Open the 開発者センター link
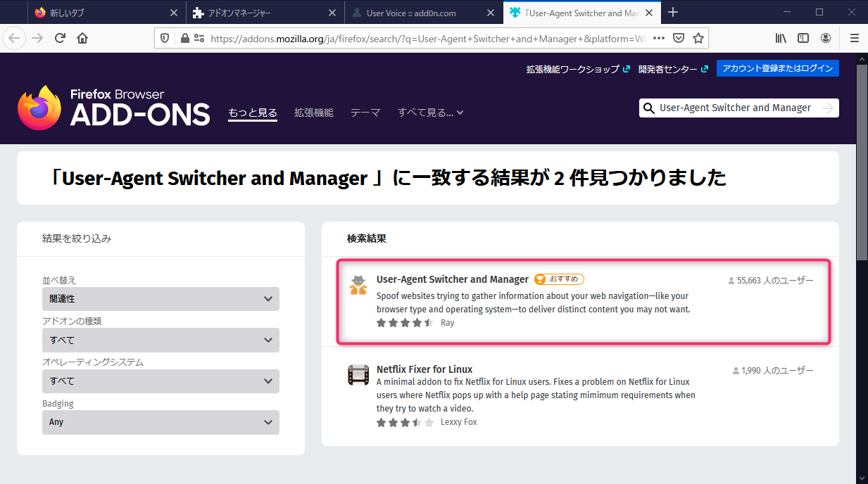 [669, 68]
